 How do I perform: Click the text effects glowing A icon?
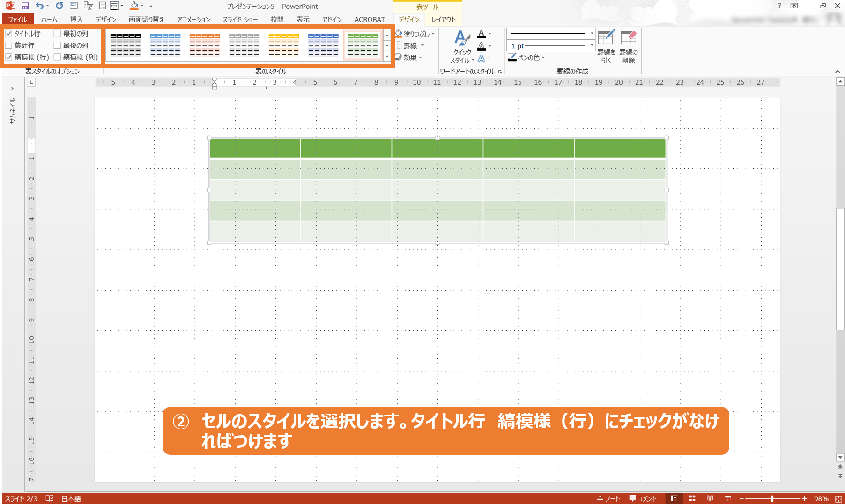pyautogui.click(x=481, y=58)
